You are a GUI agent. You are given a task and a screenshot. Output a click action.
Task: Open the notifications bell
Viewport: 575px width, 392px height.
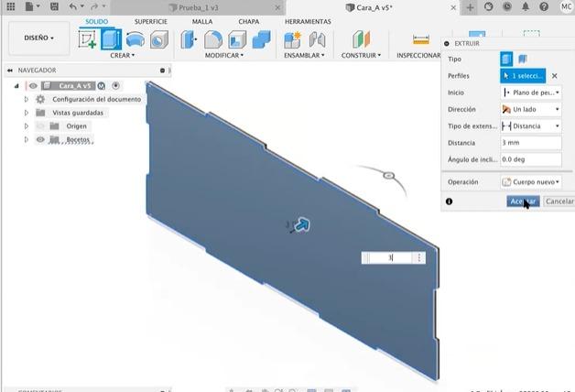click(x=526, y=6)
